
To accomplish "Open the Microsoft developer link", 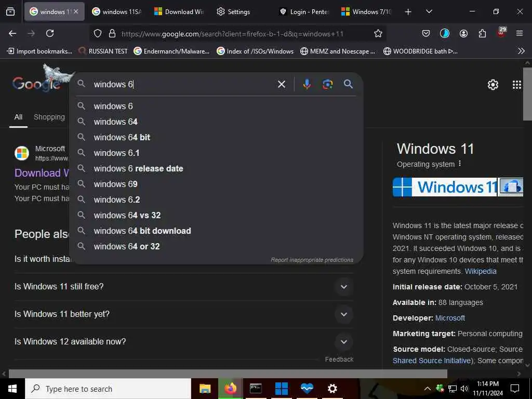I will (450, 318).
